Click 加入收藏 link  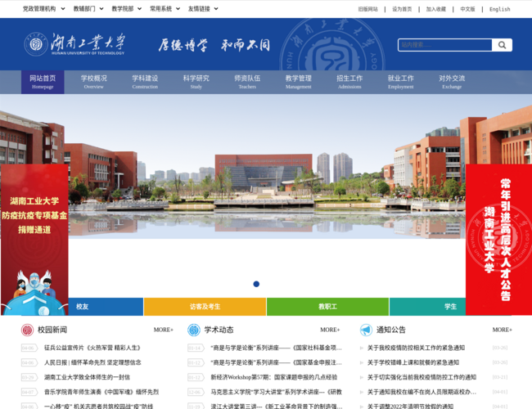(x=436, y=9)
